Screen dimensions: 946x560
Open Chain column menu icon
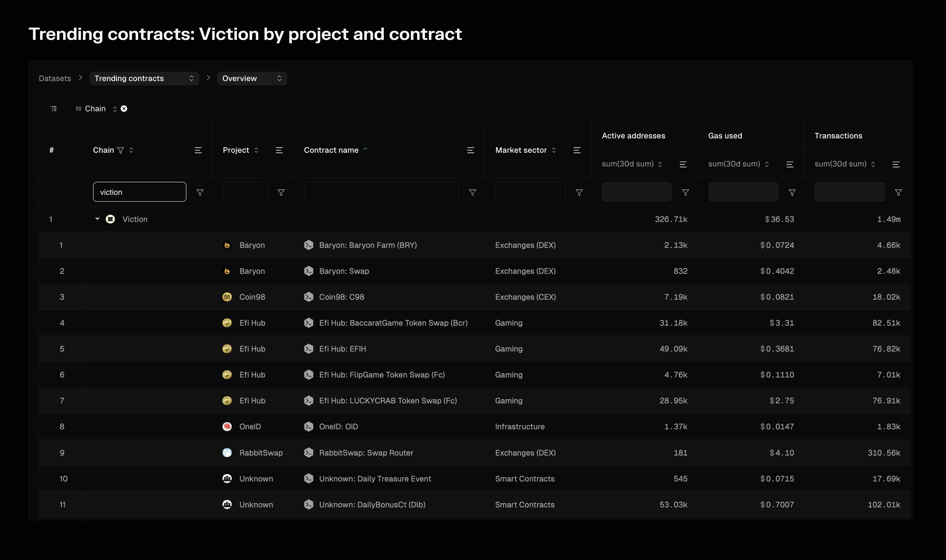[198, 150]
